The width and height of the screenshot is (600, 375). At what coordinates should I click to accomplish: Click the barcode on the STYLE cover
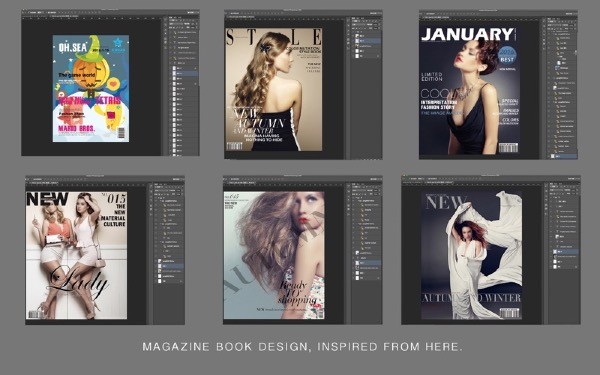point(234,146)
